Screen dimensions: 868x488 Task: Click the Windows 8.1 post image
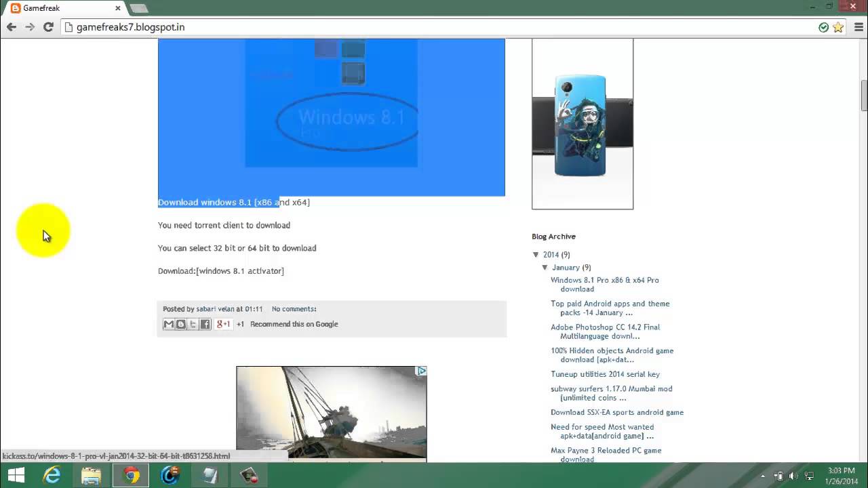(332, 117)
